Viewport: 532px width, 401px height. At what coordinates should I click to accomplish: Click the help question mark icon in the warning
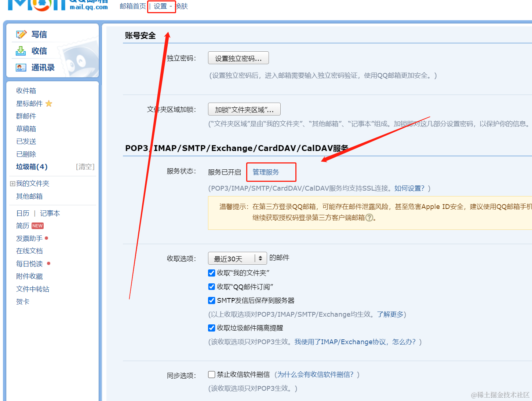(x=369, y=218)
